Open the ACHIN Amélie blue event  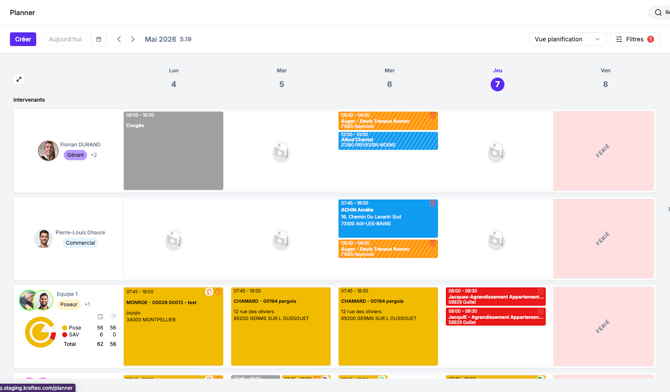[388, 218]
